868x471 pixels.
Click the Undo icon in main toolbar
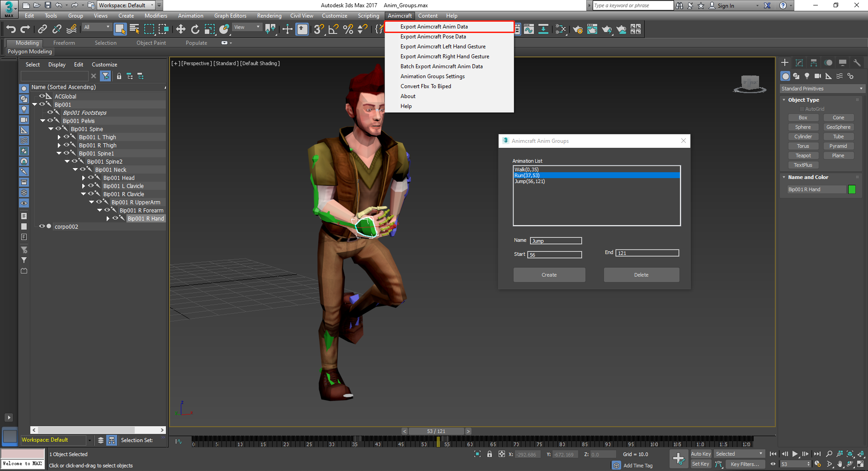[x=11, y=29]
